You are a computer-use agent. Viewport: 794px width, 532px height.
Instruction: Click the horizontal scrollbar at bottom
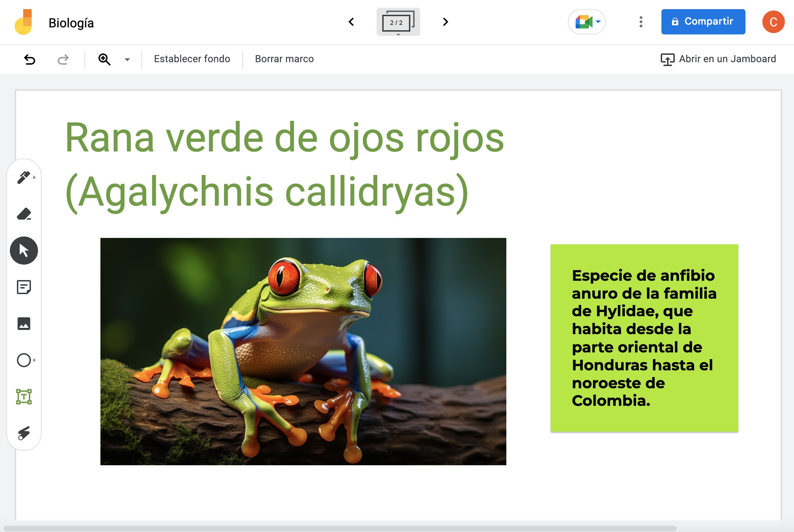pos(340,528)
